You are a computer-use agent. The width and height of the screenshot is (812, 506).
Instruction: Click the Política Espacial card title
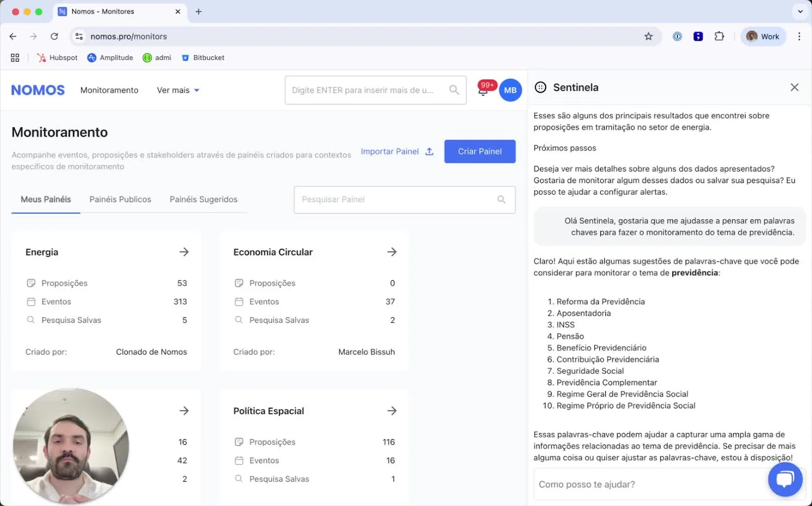[x=268, y=411]
